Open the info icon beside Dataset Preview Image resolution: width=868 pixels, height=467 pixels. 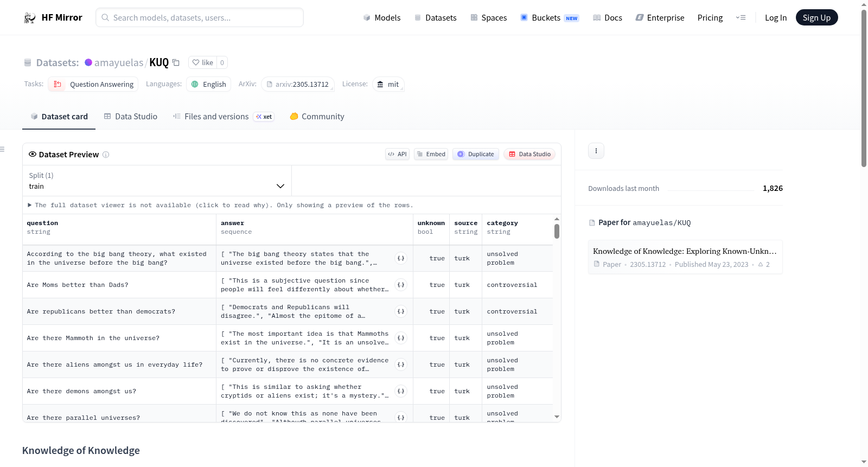coord(106,155)
